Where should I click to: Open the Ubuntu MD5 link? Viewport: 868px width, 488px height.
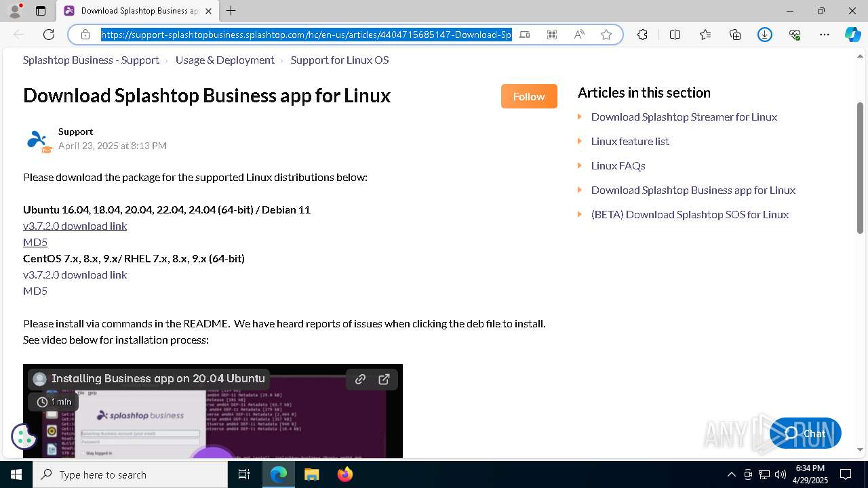point(35,242)
